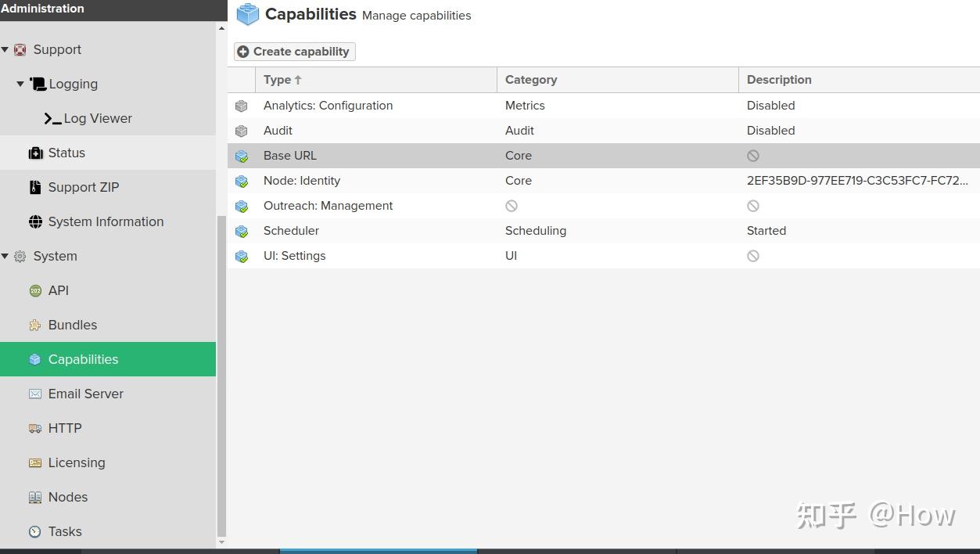Image resolution: width=980 pixels, height=554 pixels.
Task: Click the System Information globe icon
Action: [35, 222]
